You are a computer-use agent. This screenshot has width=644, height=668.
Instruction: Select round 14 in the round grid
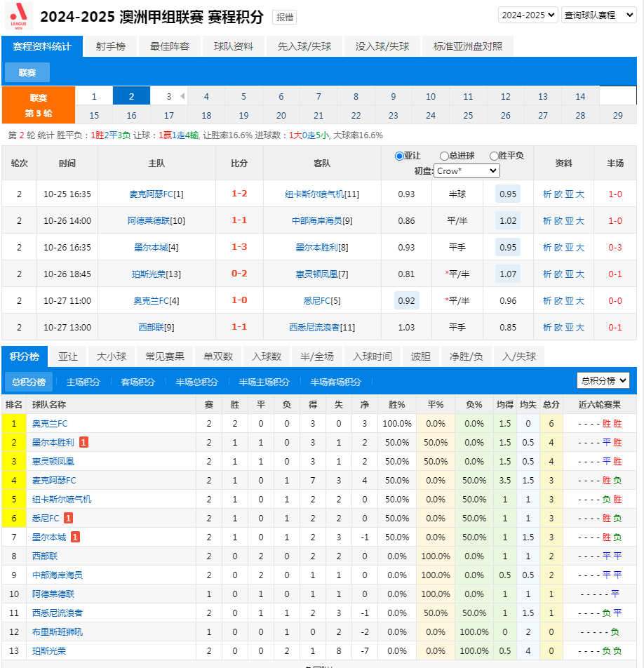point(580,96)
